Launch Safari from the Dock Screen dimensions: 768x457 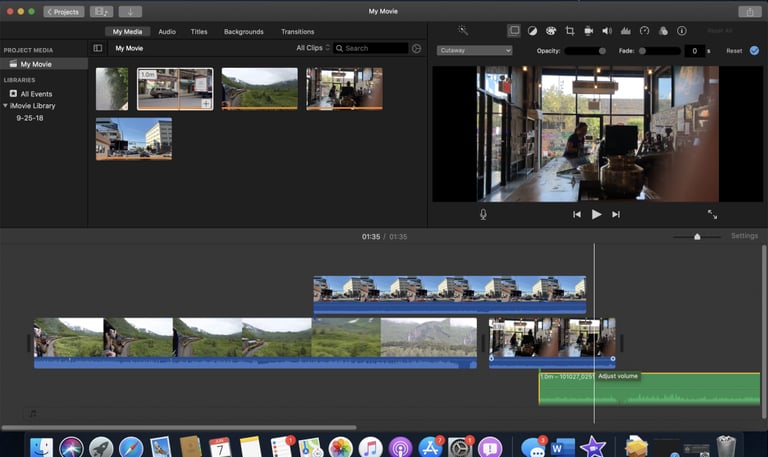[131, 447]
